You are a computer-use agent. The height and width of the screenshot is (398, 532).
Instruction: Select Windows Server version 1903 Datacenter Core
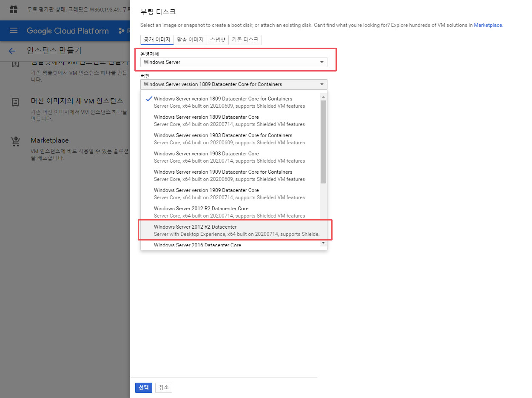[x=230, y=157]
